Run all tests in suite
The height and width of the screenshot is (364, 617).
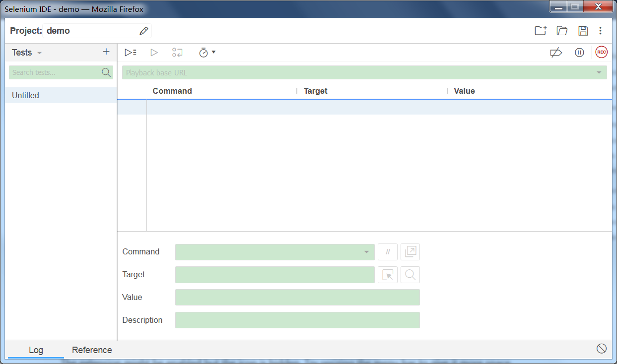click(x=131, y=52)
